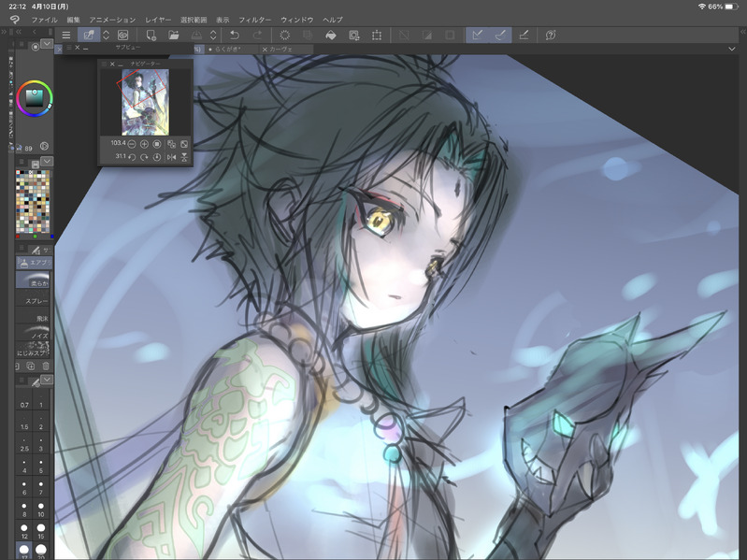Flip canvas vertically in Navigator
Viewport: 747px width, 560px height.
[x=184, y=157]
